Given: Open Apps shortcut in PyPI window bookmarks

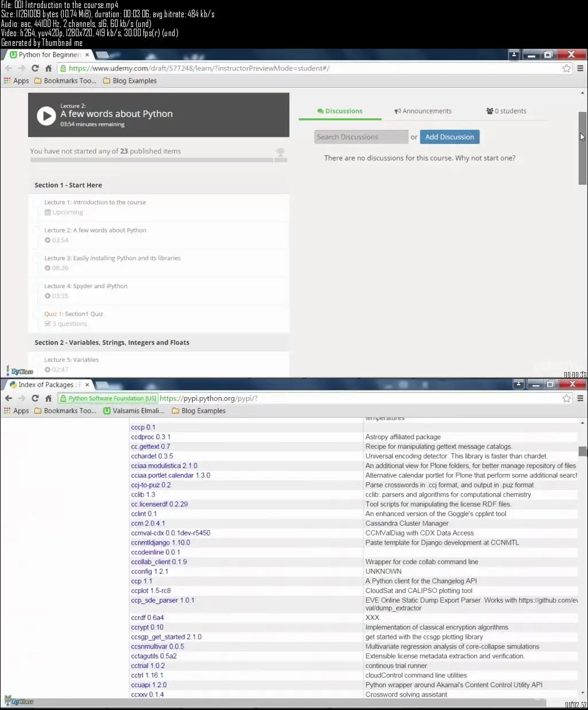Looking at the screenshot, I should [16, 411].
